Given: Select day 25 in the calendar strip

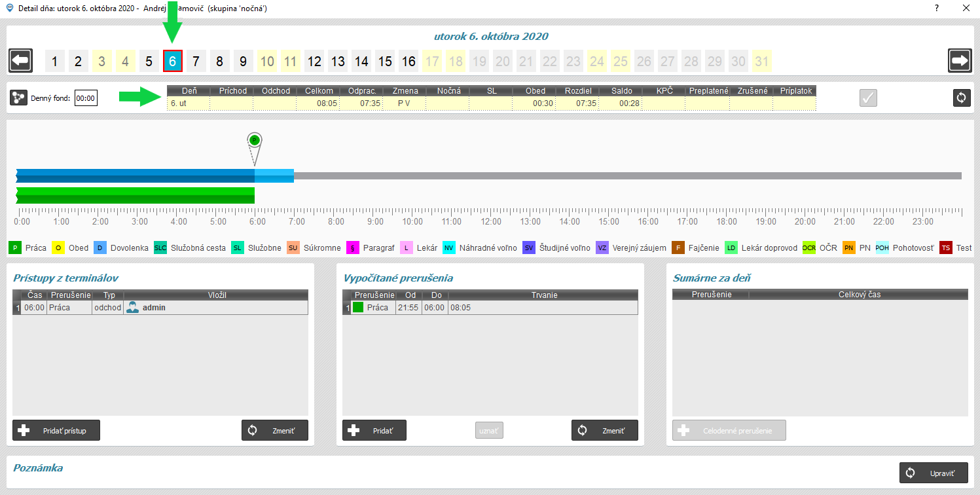Looking at the screenshot, I should (x=621, y=62).
